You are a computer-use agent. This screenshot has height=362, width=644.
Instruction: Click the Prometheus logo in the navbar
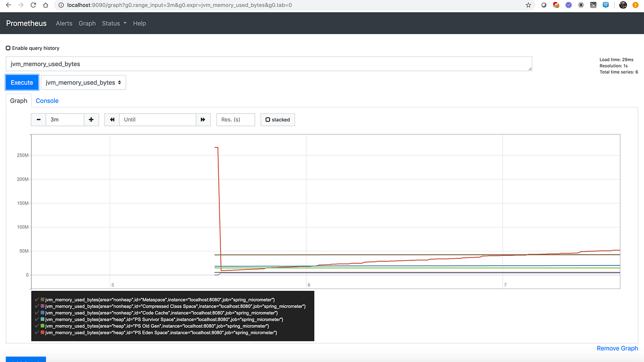pyautogui.click(x=26, y=23)
